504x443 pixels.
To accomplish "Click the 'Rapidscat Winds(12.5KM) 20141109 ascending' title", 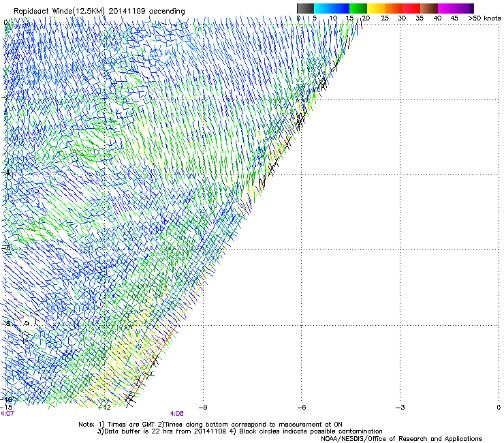I will tap(99, 12).
